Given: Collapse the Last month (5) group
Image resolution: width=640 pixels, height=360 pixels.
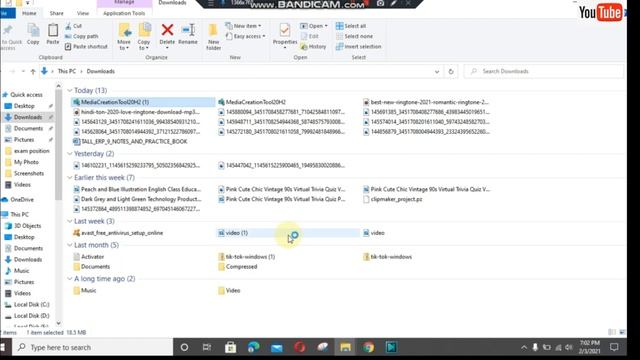Looking at the screenshot, I should point(70,245).
